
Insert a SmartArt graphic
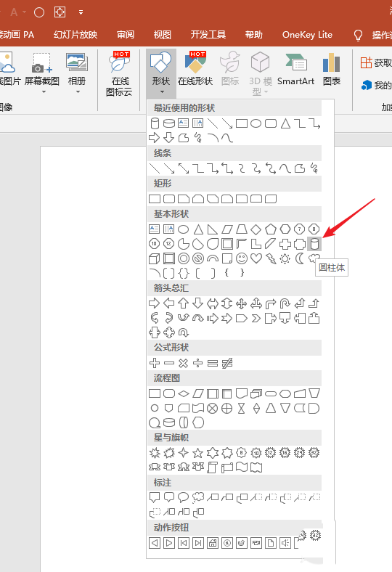click(x=295, y=69)
